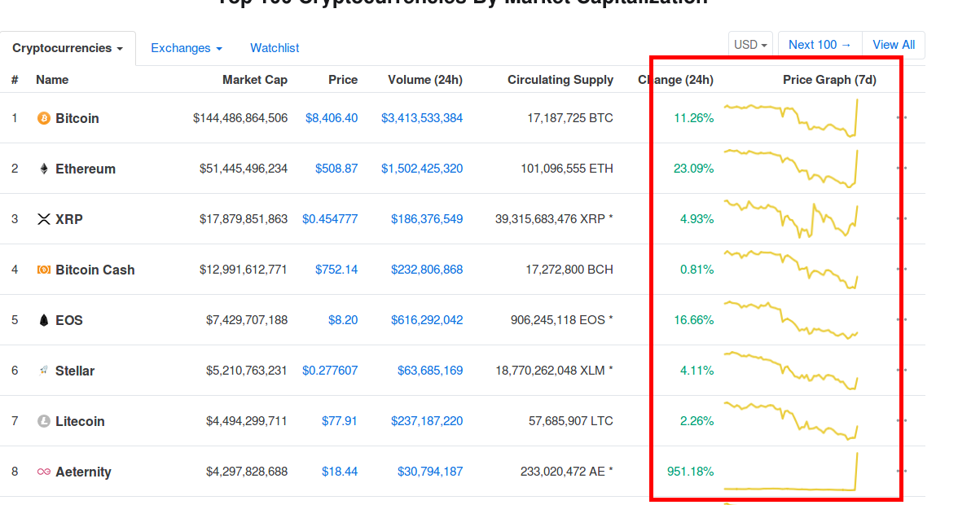Open the EOS coin name link
Screen dimensions: 980x505
[x=69, y=320]
